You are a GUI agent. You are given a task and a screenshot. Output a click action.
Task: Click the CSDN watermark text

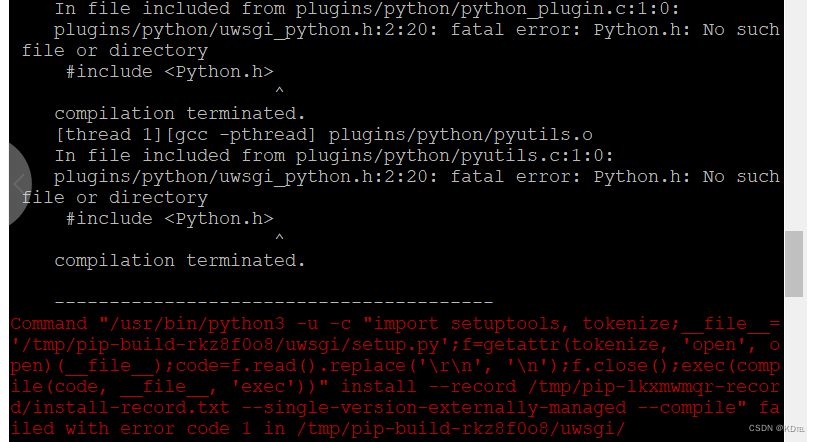(776, 428)
